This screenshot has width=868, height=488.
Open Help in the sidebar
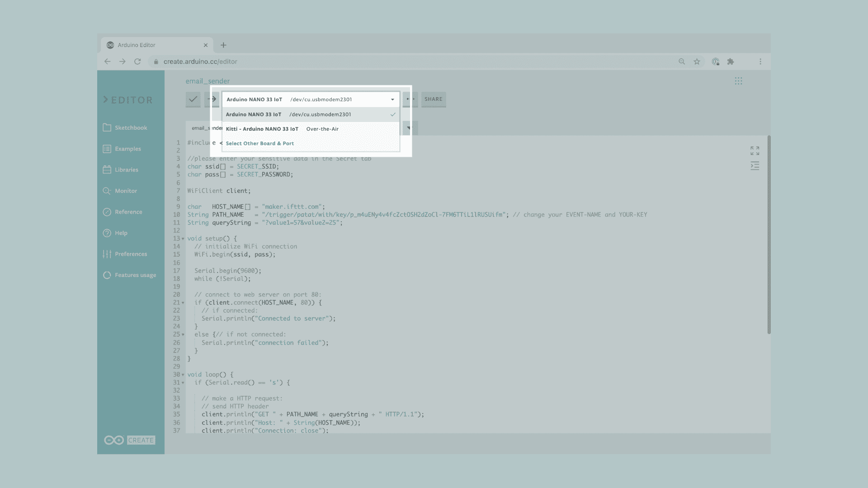(x=121, y=233)
